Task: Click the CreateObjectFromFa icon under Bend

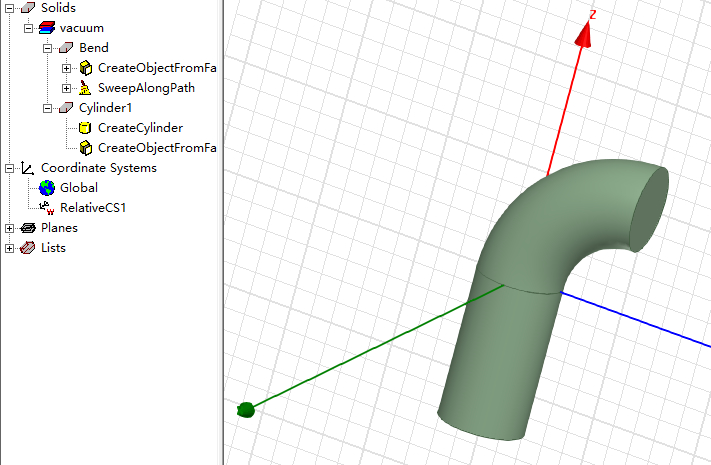Action: click(86, 68)
